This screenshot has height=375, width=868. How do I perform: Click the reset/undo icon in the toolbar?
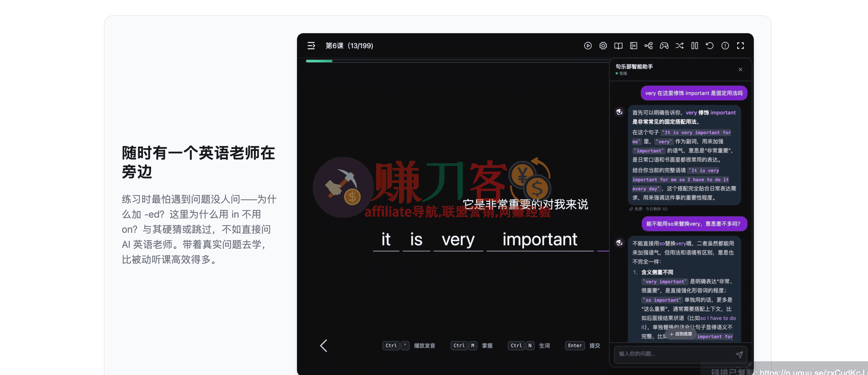pos(710,46)
